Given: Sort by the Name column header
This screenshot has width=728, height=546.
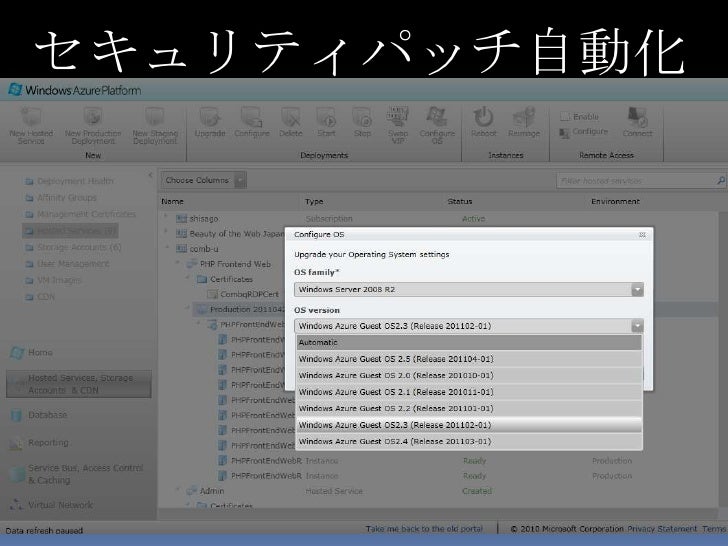Looking at the screenshot, I should [172, 202].
